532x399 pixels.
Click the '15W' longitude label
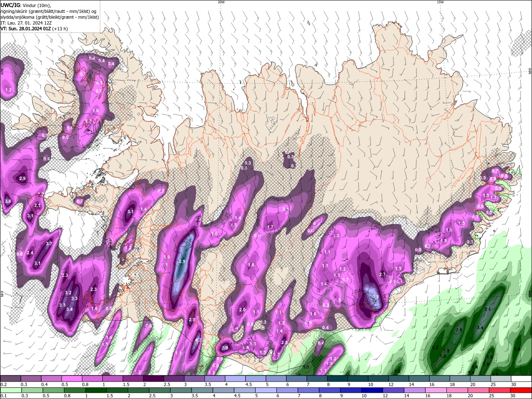click(440, 2)
